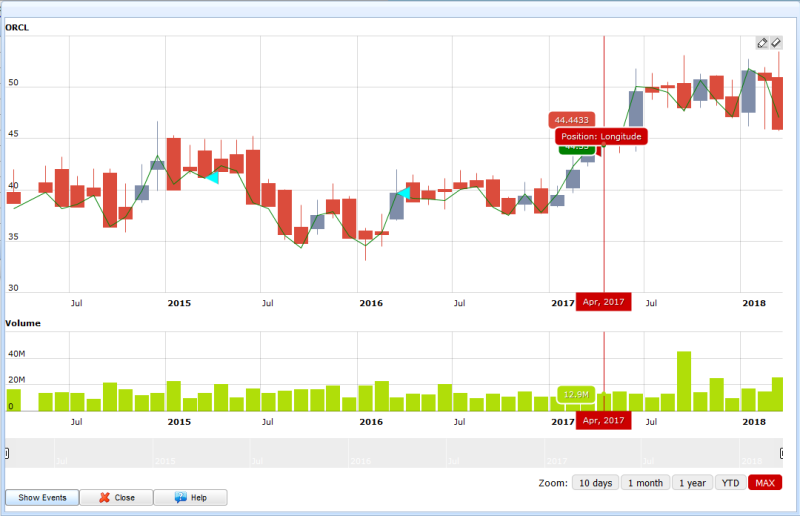The width and height of the screenshot is (800, 516).
Task: Click the red X icon on Close
Action: 105,497
